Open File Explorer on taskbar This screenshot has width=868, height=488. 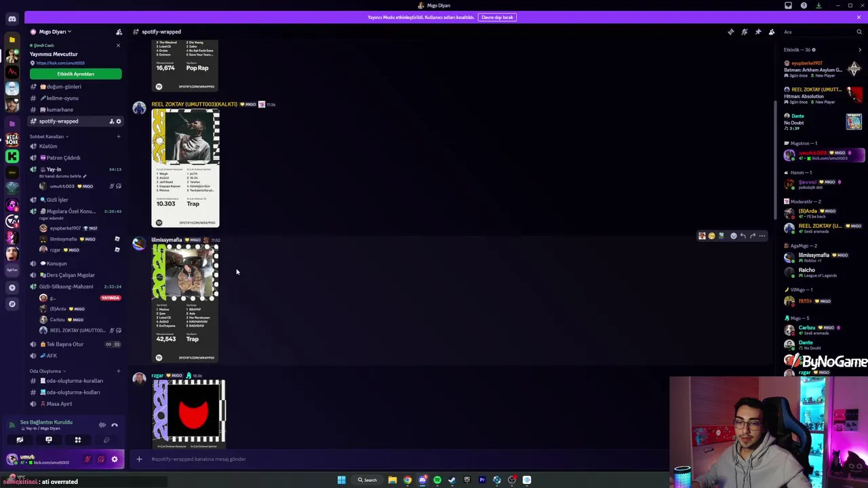pyautogui.click(x=392, y=480)
